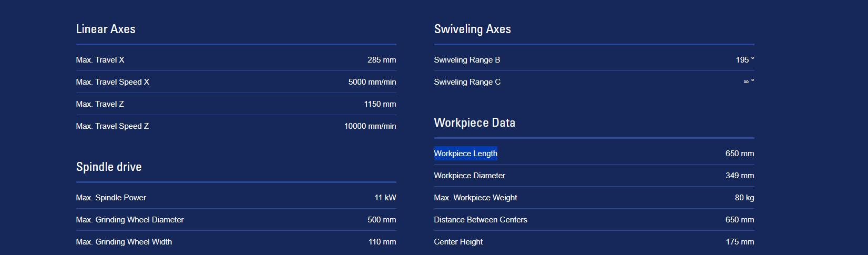Click the Max. Travel Z label
This screenshot has height=255, width=868.
click(100, 104)
